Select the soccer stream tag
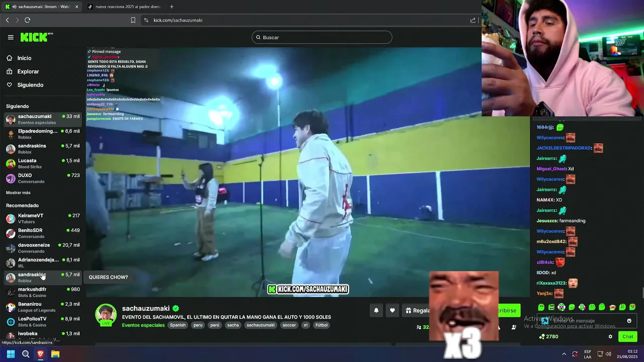The image size is (644, 362). pos(289,325)
